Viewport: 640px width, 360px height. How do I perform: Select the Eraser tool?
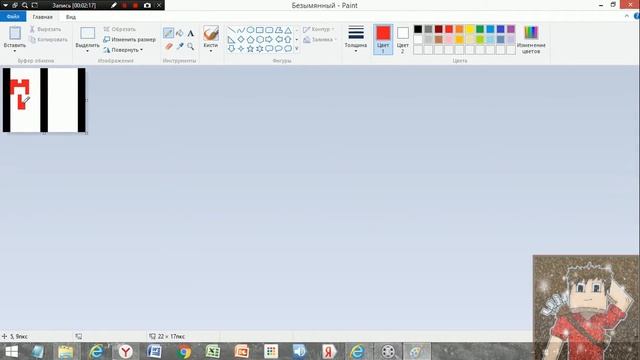pyautogui.click(x=169, y=47)
